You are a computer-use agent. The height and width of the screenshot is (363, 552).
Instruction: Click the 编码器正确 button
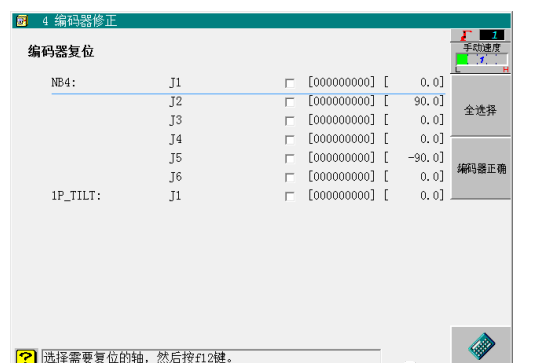pyautogui.click(x=481, y=169)
